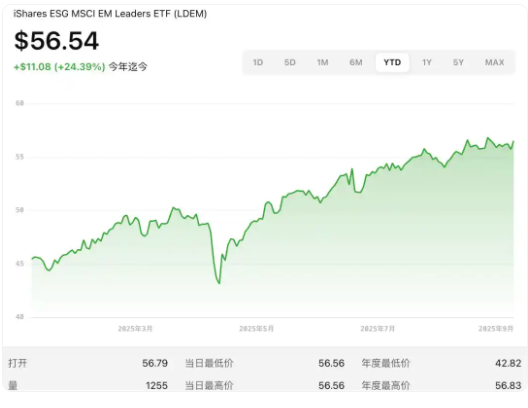528x408 pixels.
Task: Click the 打开 value 56.79
Action: (x=155, y=363)
